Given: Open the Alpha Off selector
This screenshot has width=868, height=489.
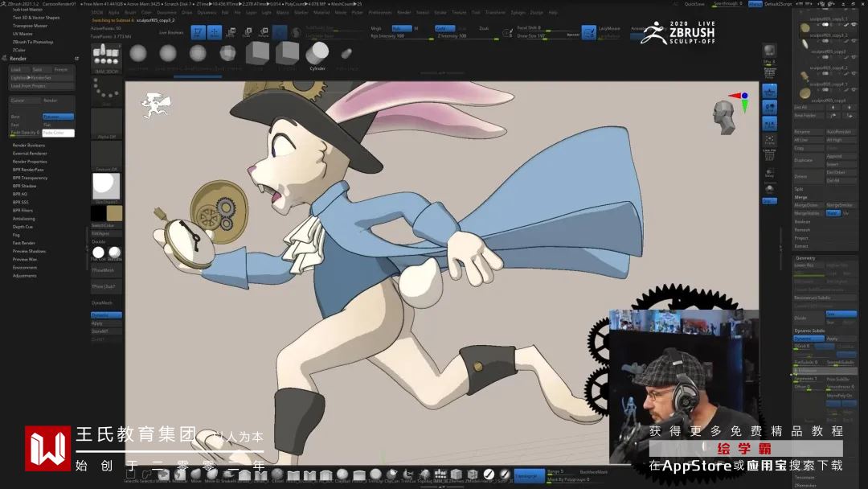Looking at the screenshot, I should click(106, 124).
